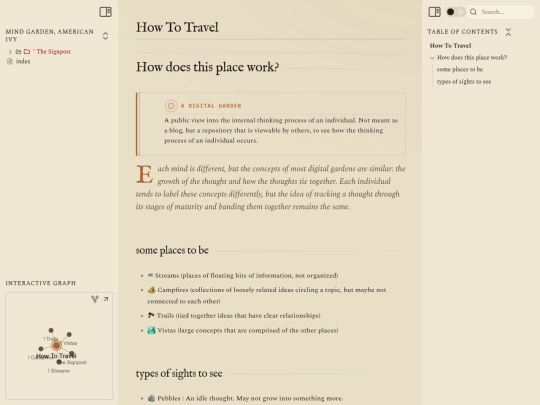Image resolution: width=540 pixels, height=405 pixels.
Task: Click the 'How To Travel' page title
Action: (177, 27)
